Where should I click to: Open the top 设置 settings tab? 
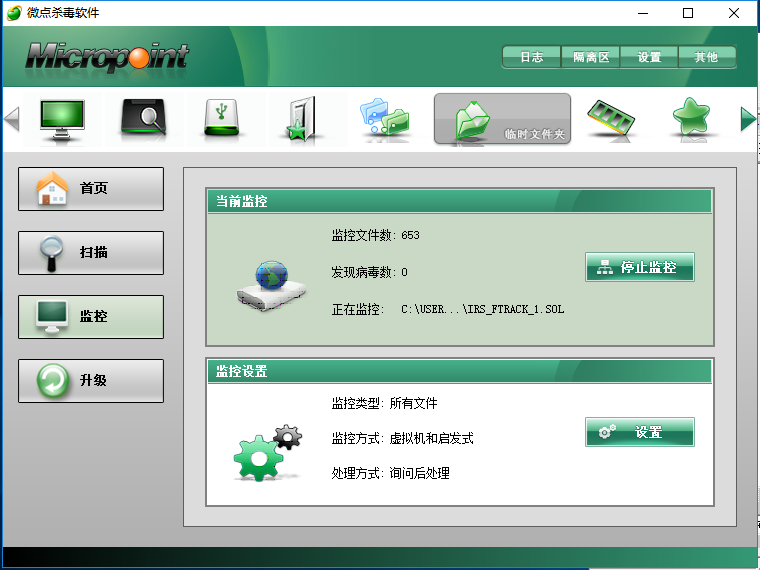[x=649, y=57]
